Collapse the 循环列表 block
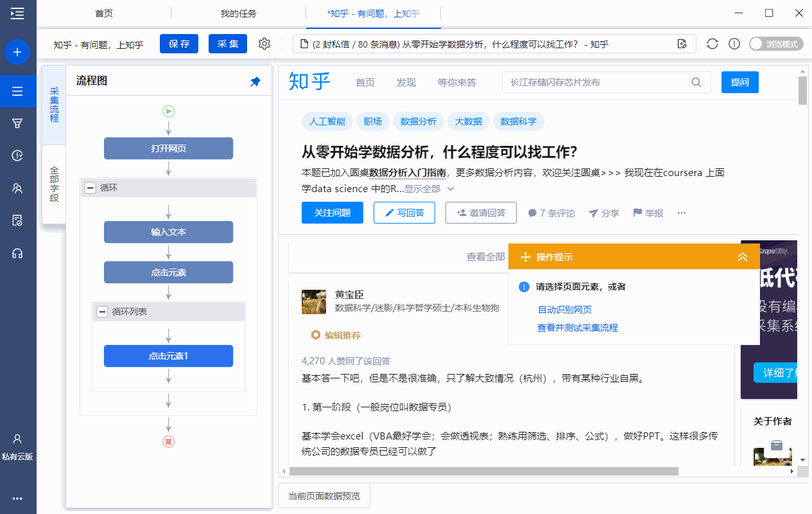Viewport: 812px width, 514px height. click(101, 312)
